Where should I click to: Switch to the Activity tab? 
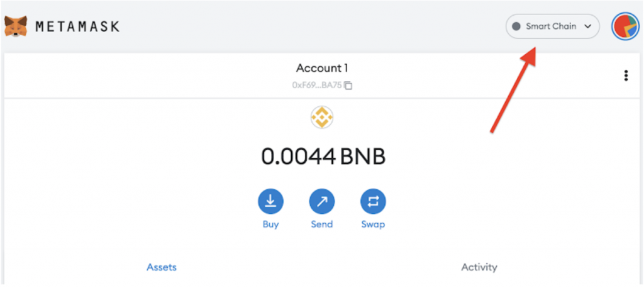[479, 267]
